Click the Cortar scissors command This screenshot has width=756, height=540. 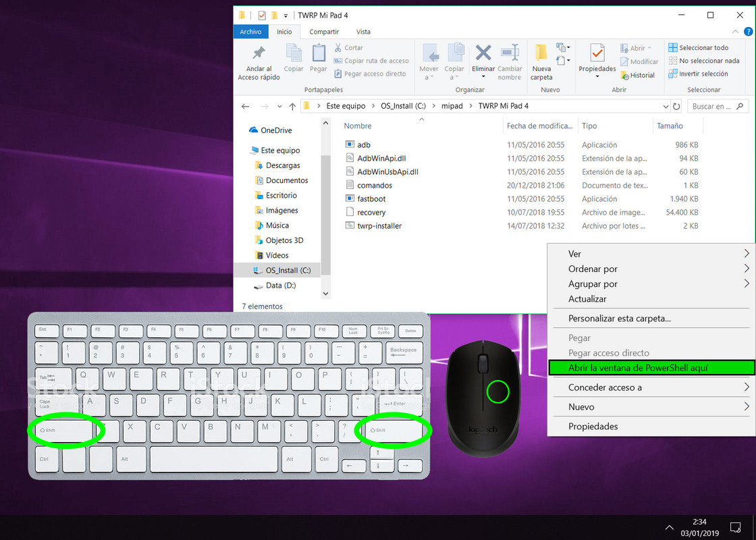click(x=348, y=48)
